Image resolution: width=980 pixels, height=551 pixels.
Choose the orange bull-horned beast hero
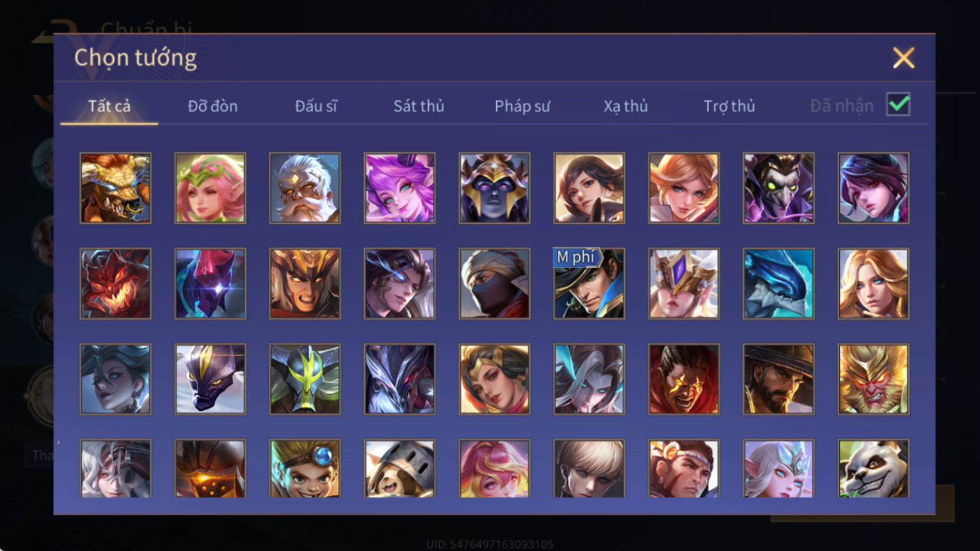point(115,188)
